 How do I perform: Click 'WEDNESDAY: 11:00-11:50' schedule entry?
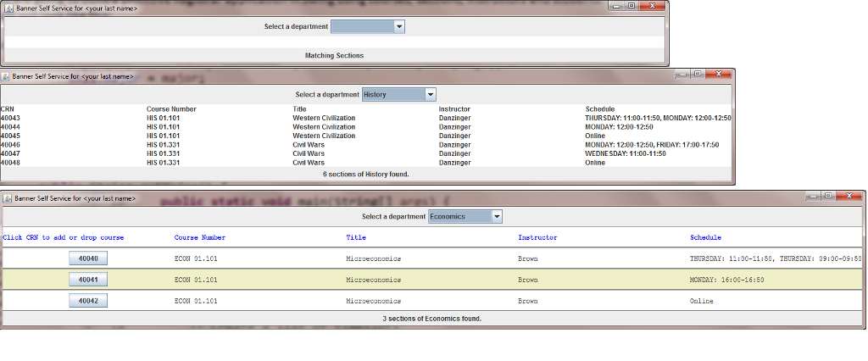point(626,153)
